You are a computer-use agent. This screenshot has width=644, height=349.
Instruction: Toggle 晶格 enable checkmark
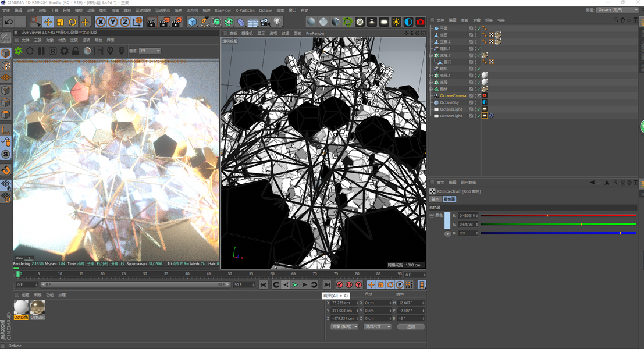coord(479,88)
